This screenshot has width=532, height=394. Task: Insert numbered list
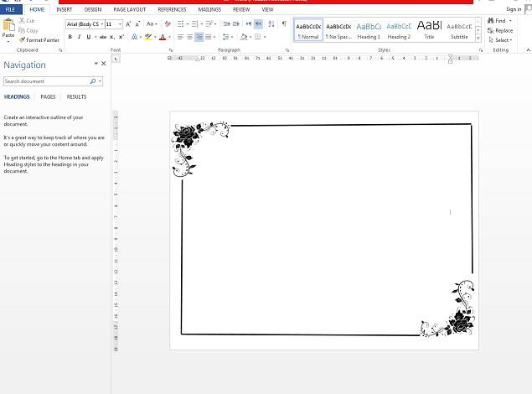tap(194, 23)
